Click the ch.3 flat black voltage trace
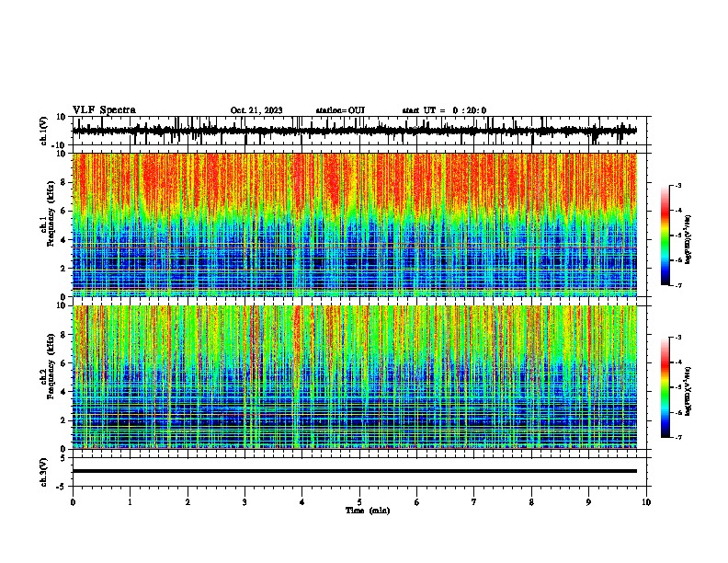The image size is (728, 563). point(355,471)
